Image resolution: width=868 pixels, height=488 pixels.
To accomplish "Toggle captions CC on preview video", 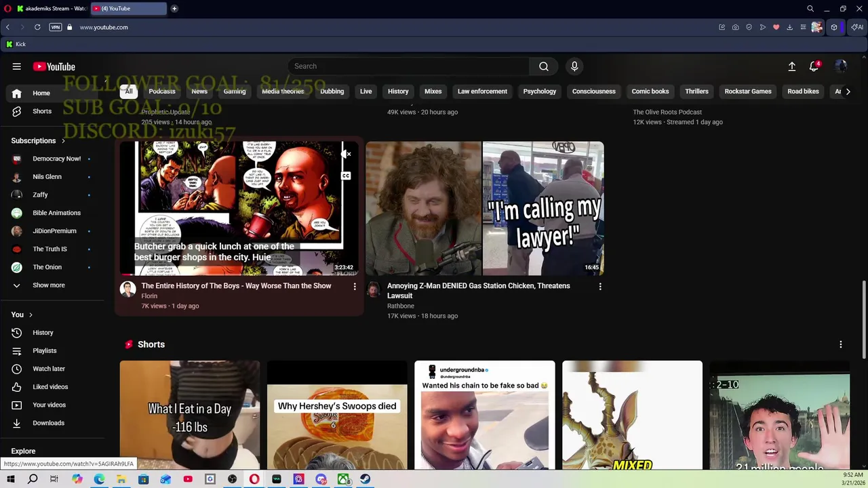I will 346,176.
